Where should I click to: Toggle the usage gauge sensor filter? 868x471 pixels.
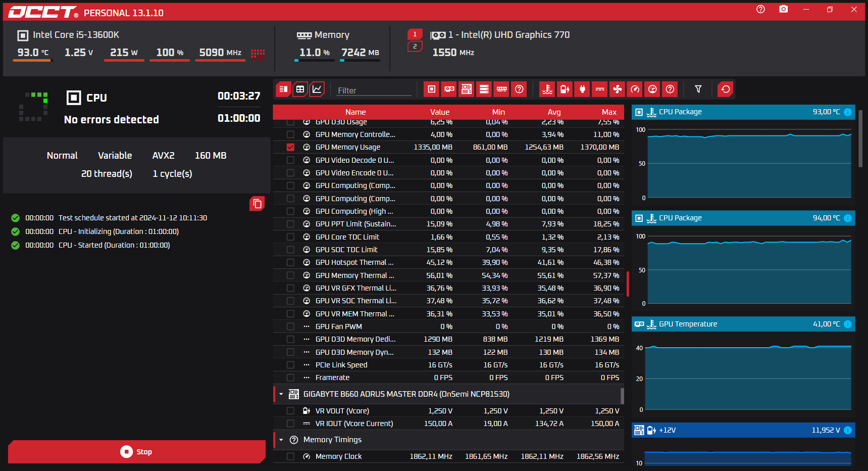[x=652, y=89]
